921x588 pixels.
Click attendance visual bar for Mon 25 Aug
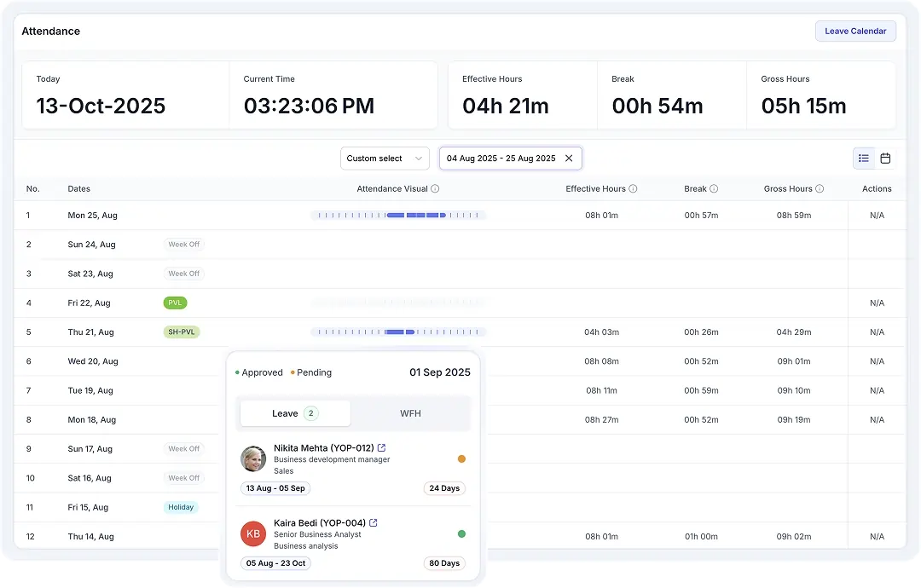tap(398, 216)
